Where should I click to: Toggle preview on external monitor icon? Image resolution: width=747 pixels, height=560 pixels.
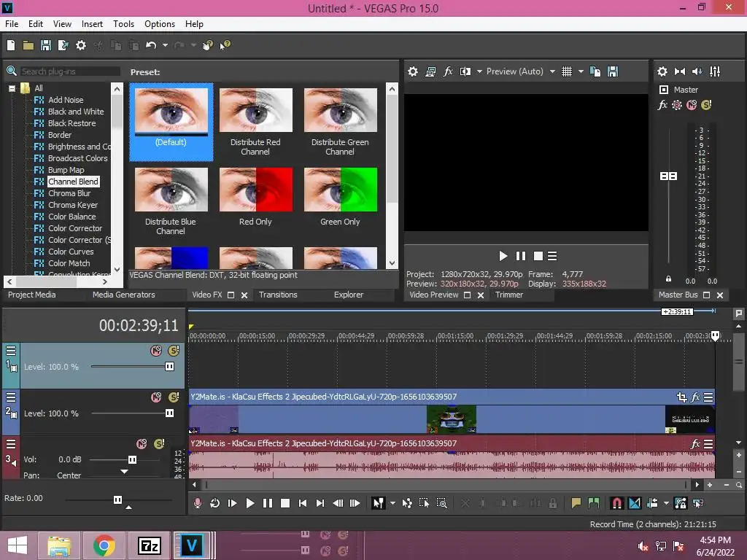[x=430, y=71]
